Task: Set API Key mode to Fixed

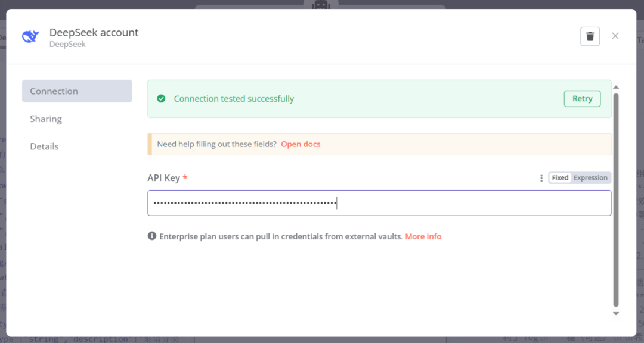Action: pyautogui.click(x=560, y=177)
